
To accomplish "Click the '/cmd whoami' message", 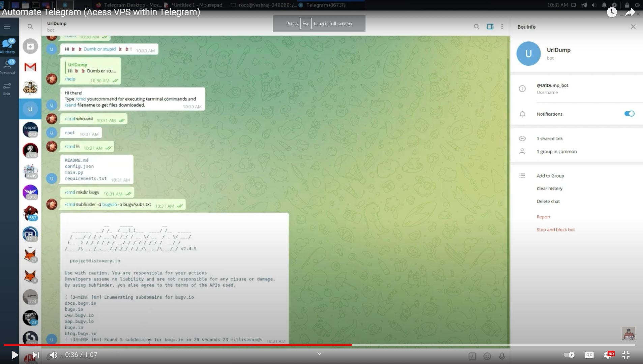I will click(x=93, y=119).
